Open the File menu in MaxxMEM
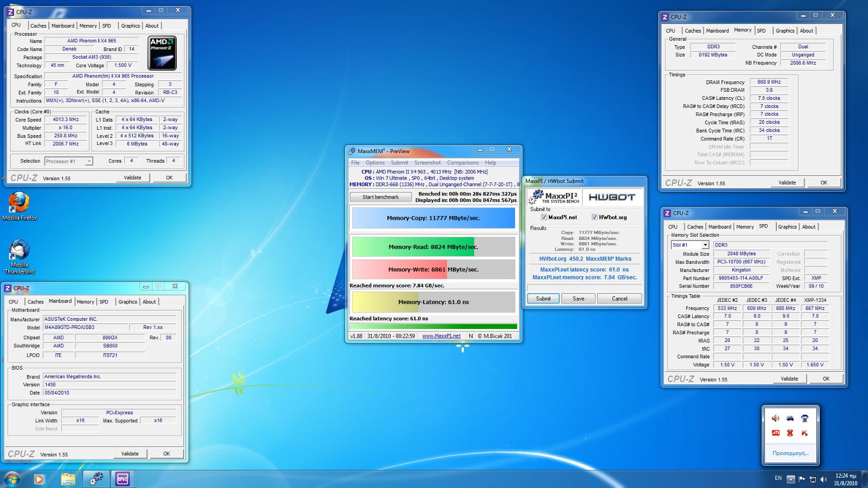This screenshot has width=868, height=488. click(355, 162)
